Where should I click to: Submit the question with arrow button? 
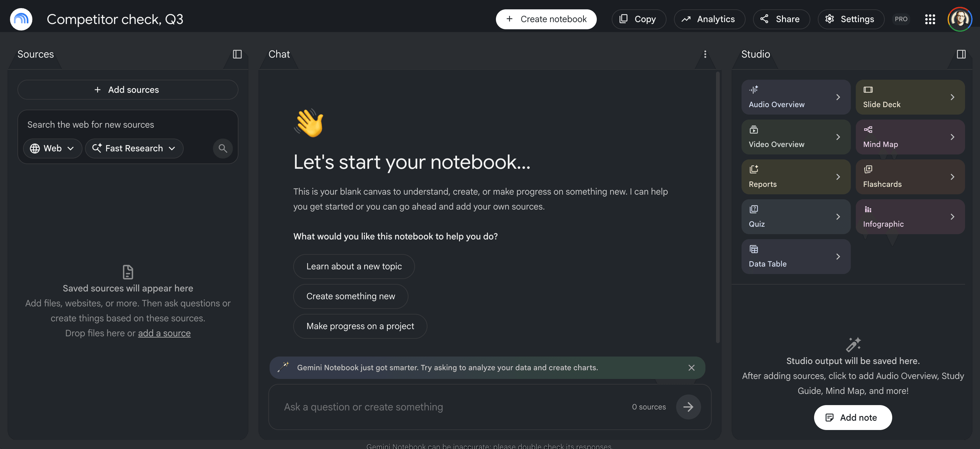click(x=688, y=407)
